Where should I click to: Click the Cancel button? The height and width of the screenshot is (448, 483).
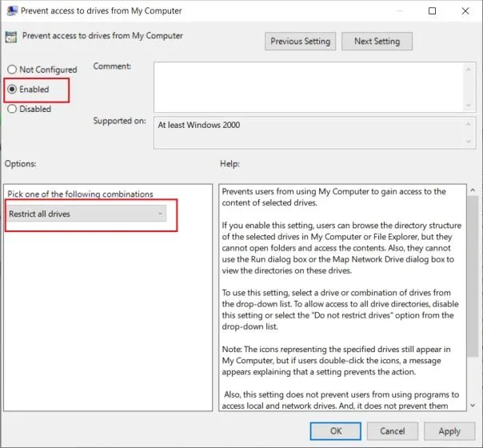tap(392, 430)
